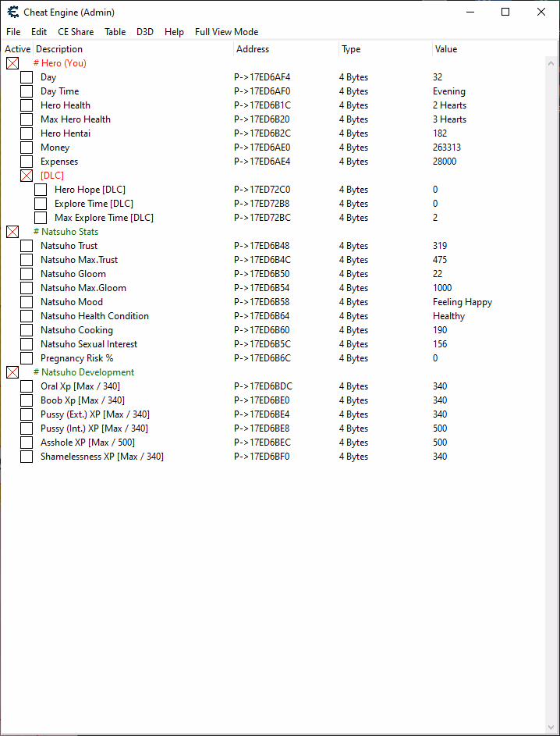560x736 pixels.
Task: Toggle the Pregnancy Risk % checkbox
Action: [27, 358]
